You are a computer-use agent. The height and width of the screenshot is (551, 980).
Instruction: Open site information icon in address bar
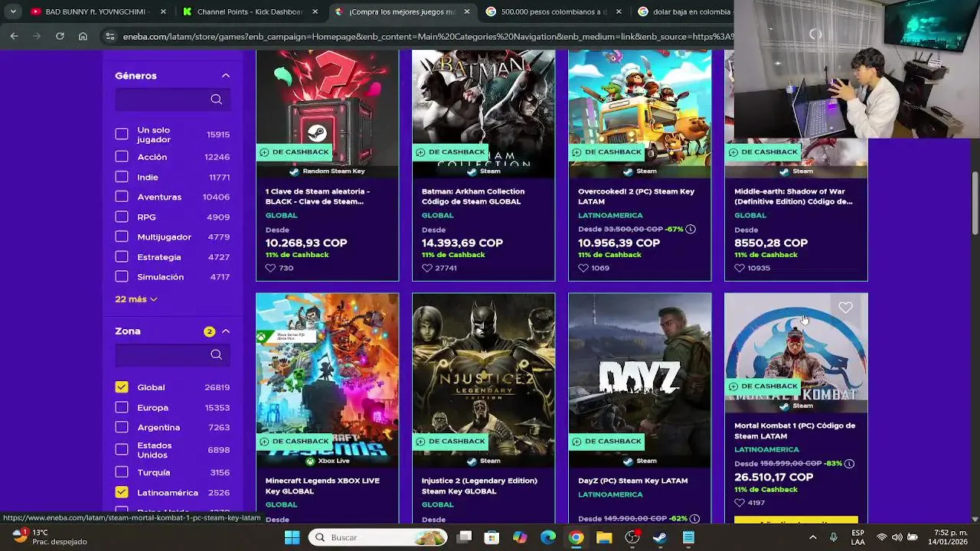[x=110, y=36]
